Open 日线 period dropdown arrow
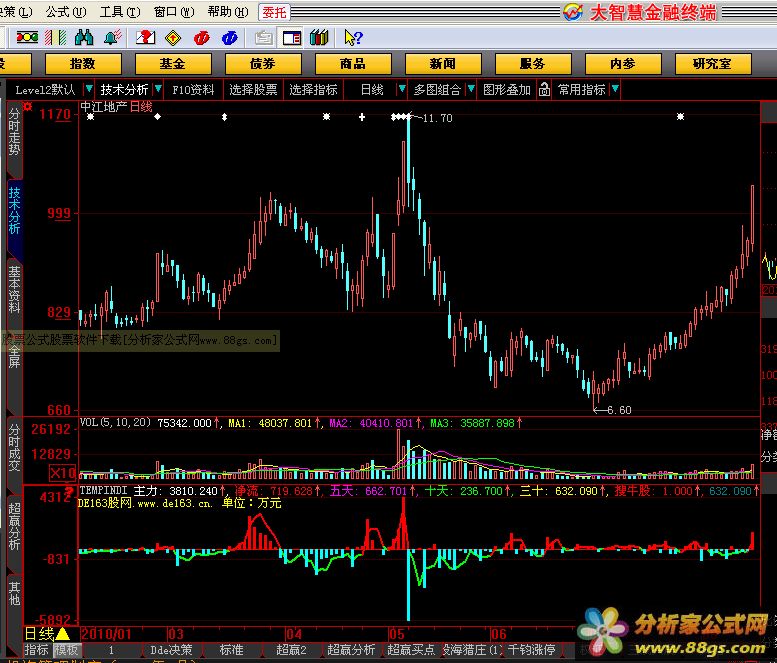 pyautogui.click(x=402, y=89)
